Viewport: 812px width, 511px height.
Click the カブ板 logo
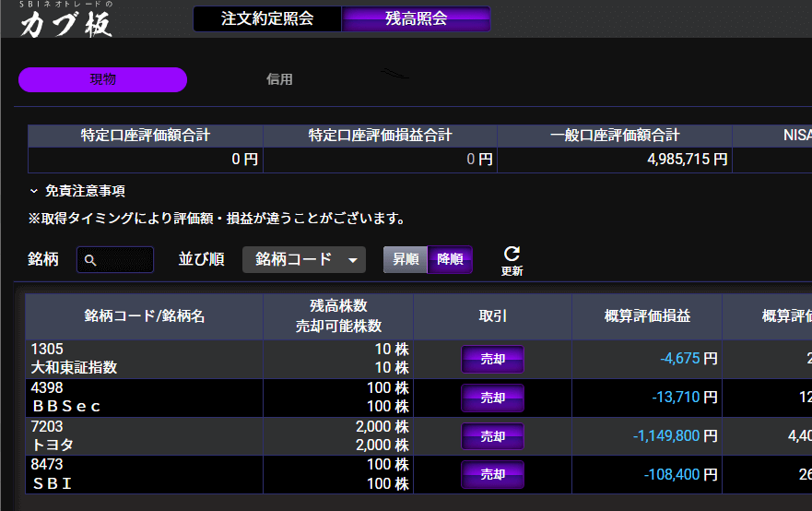(65, 20)
